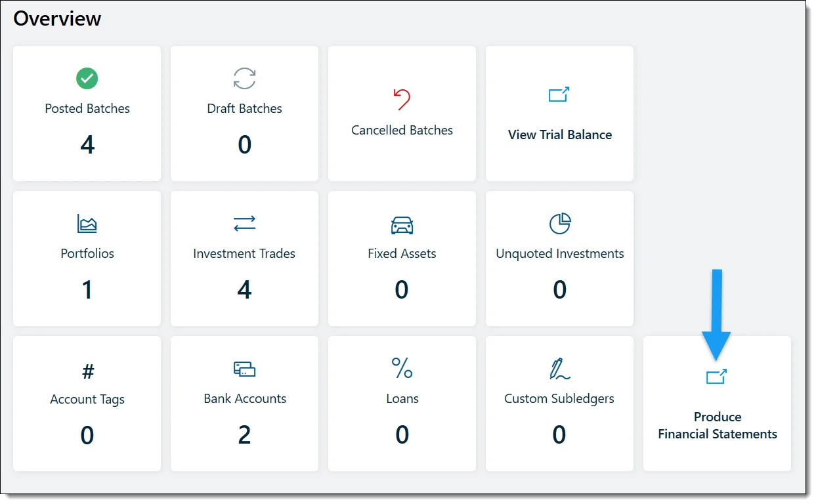Click the Investment Trades count 4
This screenshot has height=504, width=816.
pyautogui.click(x=244, y=289)
